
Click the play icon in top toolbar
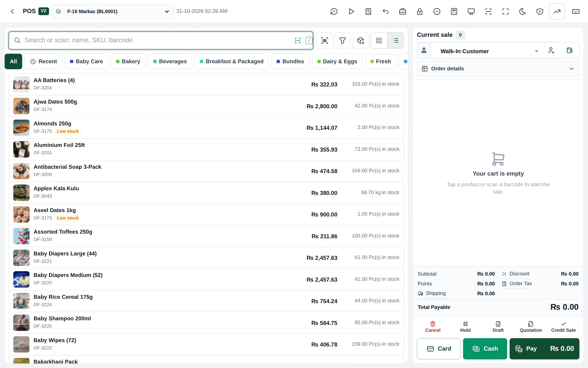(x=351, y=11)
